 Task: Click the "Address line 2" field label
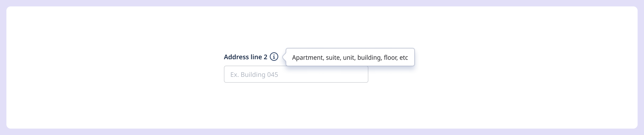pos(245,57)
